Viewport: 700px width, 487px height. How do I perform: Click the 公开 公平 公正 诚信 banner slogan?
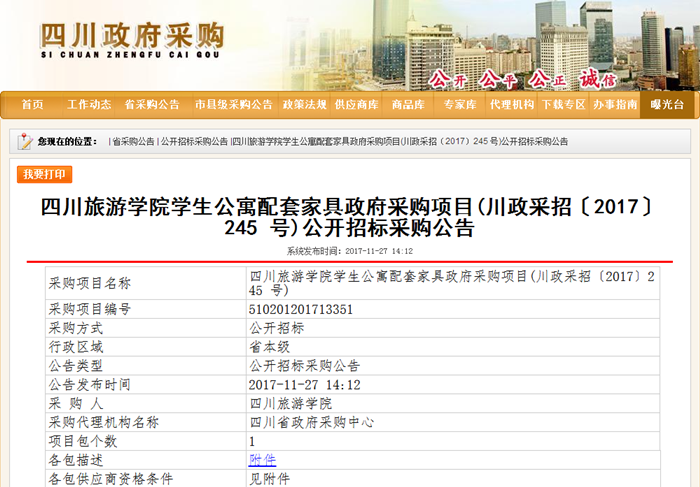click(522, 80)
